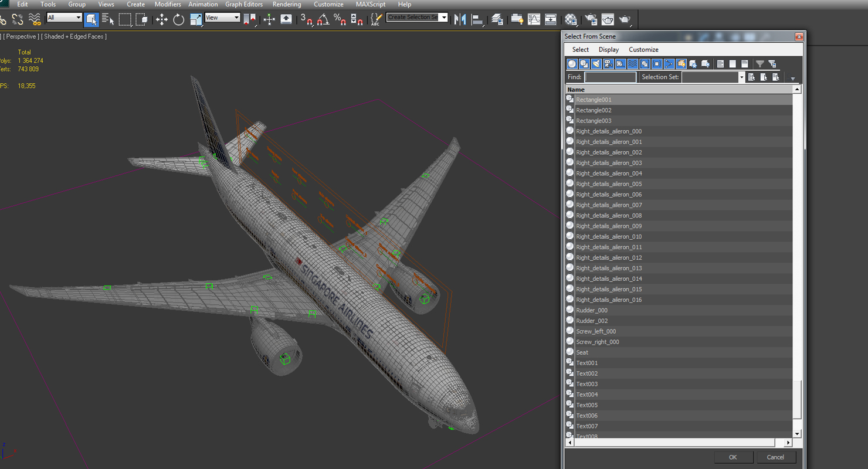Open the Curve Editor
This screenshot has width=868, height=469.
click(534, 19)
